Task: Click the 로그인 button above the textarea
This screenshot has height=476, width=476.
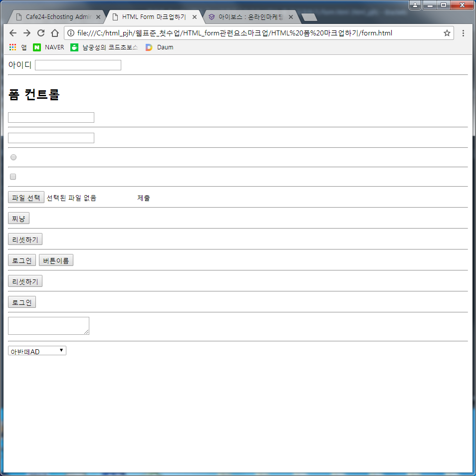Action: click(22, 302)
